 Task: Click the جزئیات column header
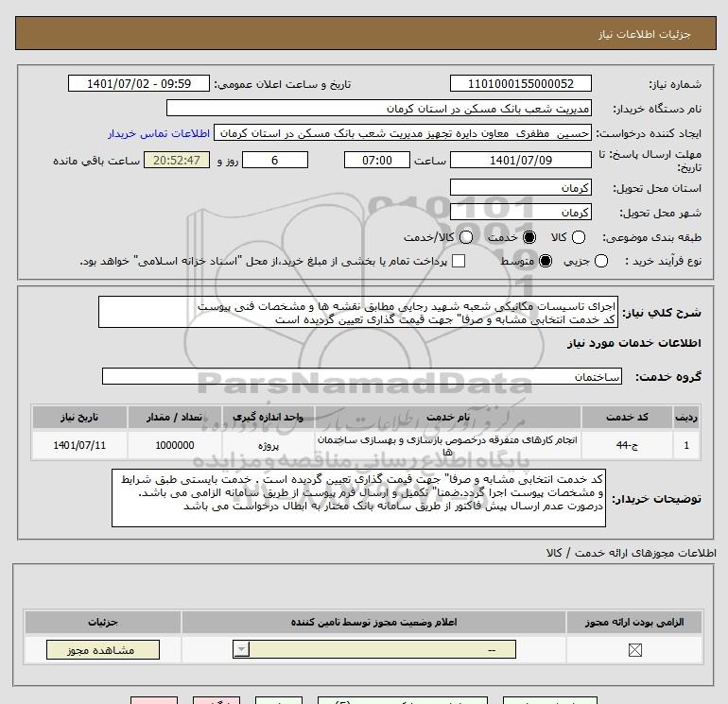point(103,622)
